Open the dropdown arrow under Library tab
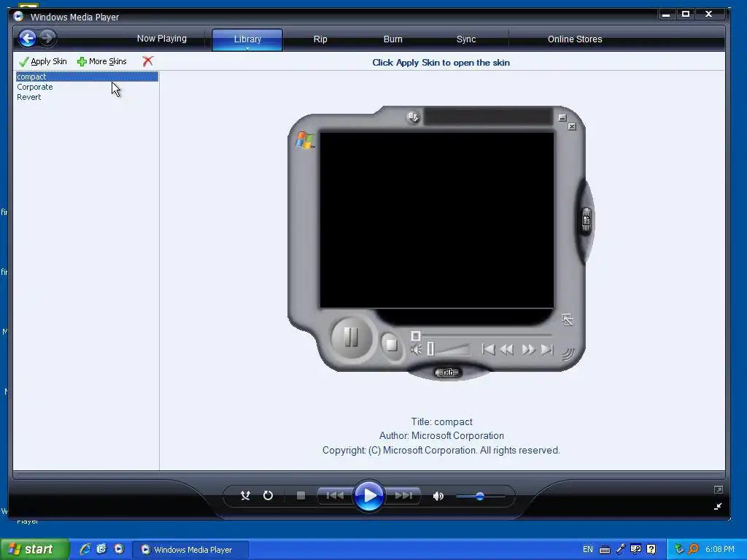The image size is (747, 560). pyautogui.click(x=247, y=49)
